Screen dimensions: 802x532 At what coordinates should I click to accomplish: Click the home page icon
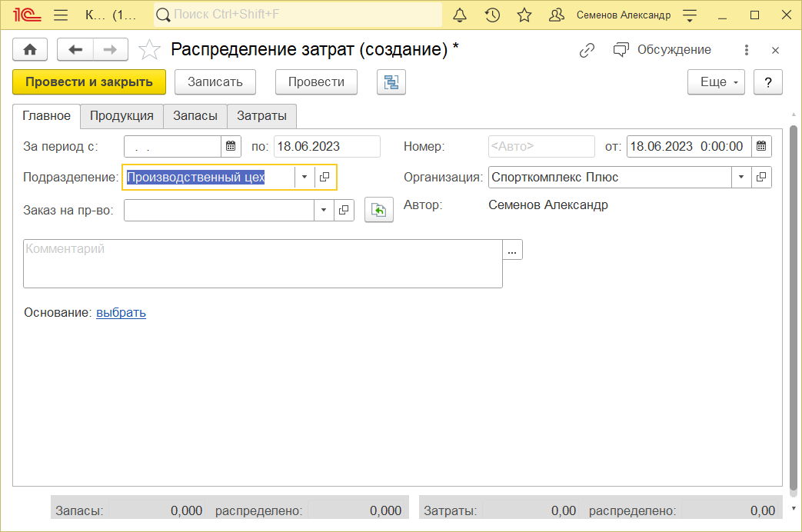click(x=30, y=50)
